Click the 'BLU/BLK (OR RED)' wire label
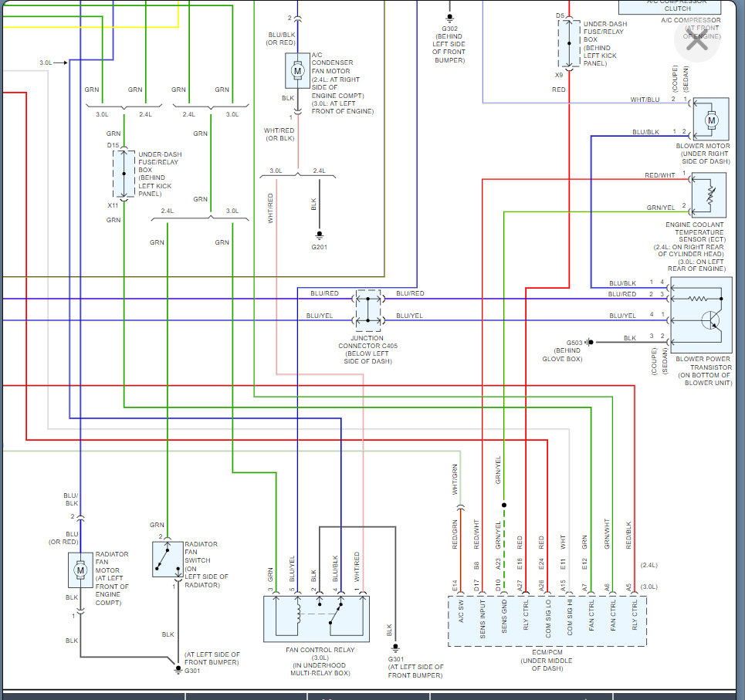 point(281,39)
